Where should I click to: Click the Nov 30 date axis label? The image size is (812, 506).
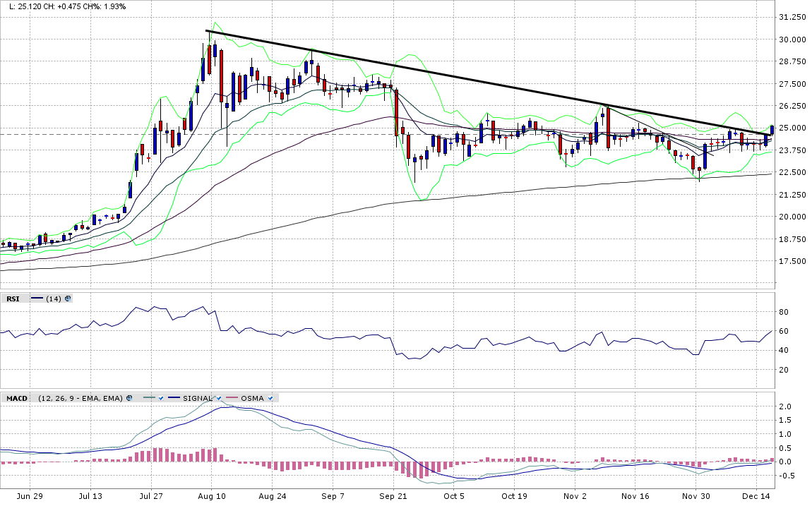pos(695,495)
